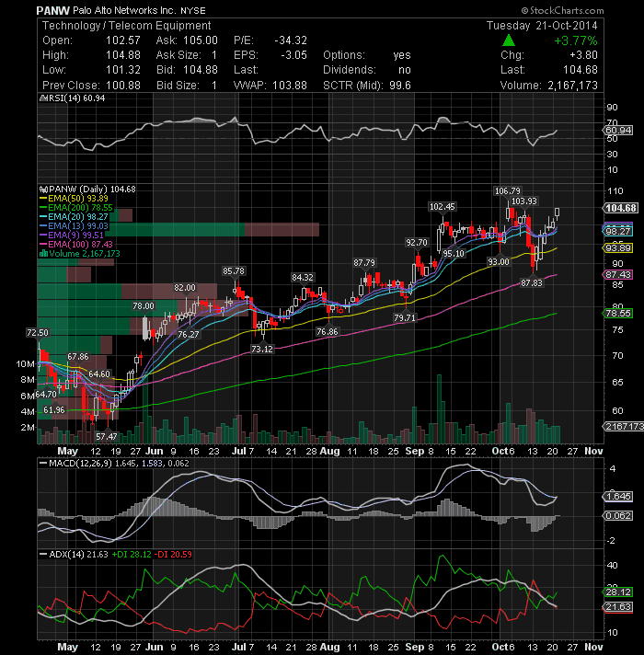This screenshot has width=644, height=655.
Task: Click the Ask value 105.00
Action: (200, 40)
